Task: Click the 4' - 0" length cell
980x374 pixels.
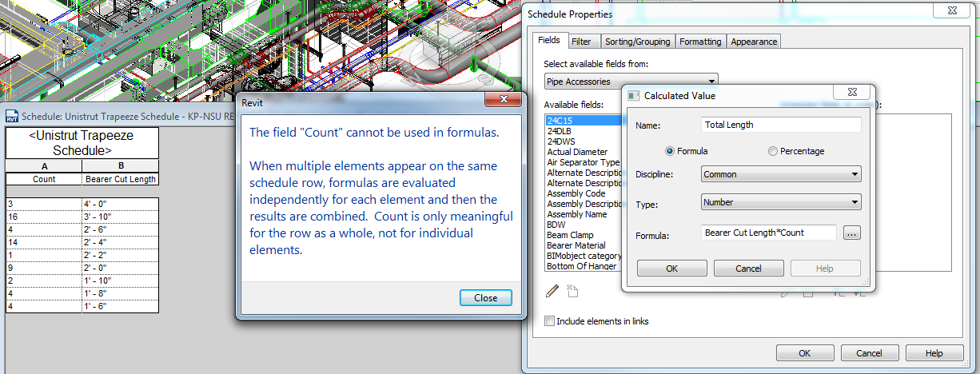Action: 120,204
